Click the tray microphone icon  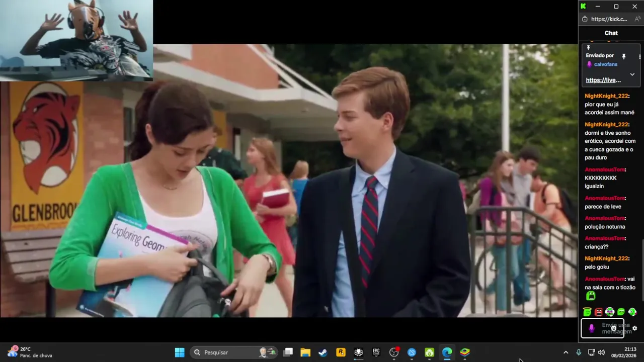579,352
